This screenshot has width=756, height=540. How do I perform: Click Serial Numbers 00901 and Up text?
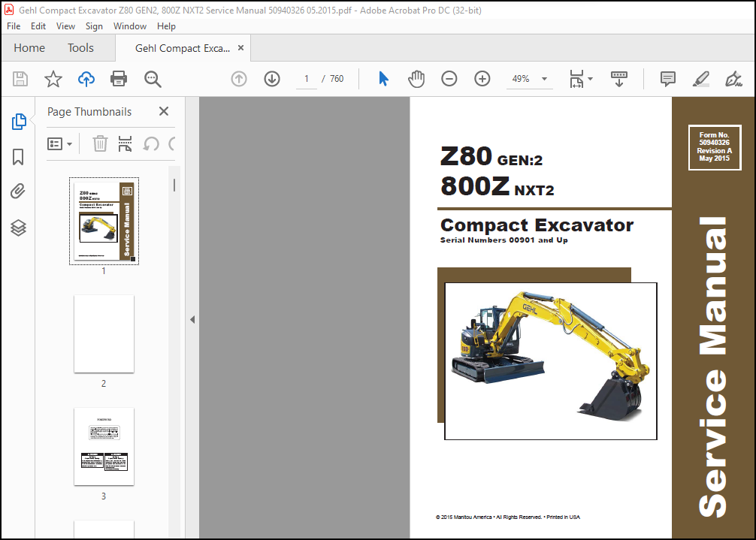pyautogui.click(x=503, y=240)
